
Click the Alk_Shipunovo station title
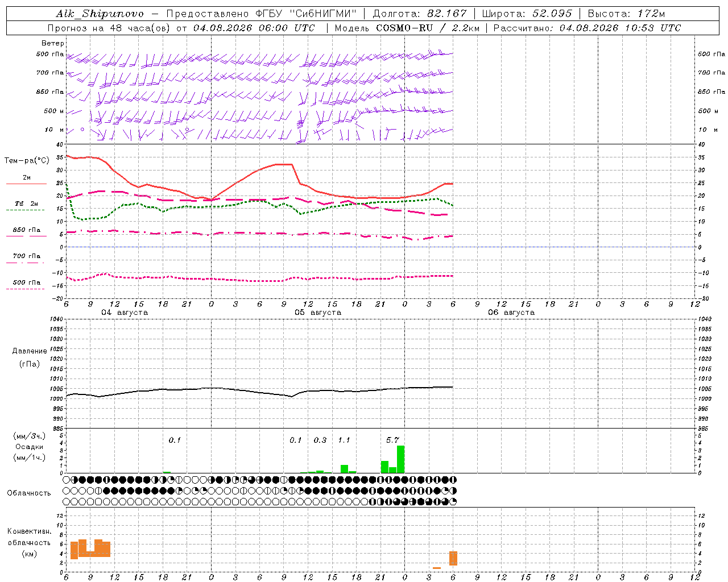pyautogui.click(x=100, y=14)
